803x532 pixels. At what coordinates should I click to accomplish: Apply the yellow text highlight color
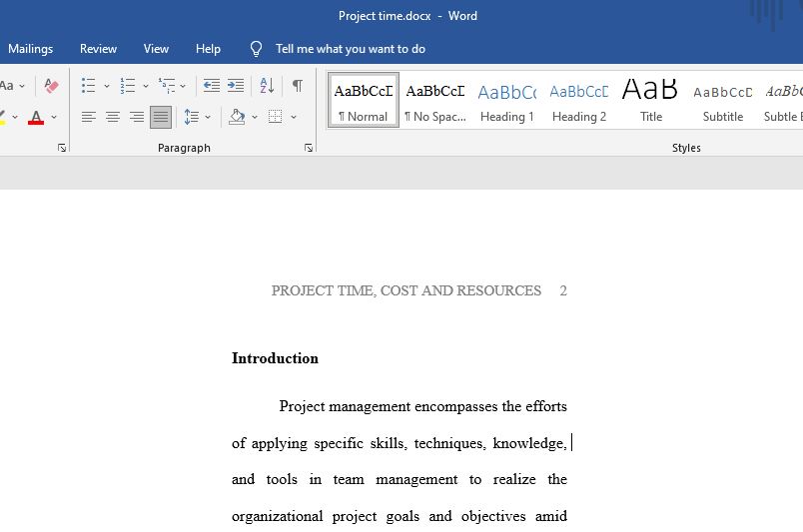coord(2,117)
